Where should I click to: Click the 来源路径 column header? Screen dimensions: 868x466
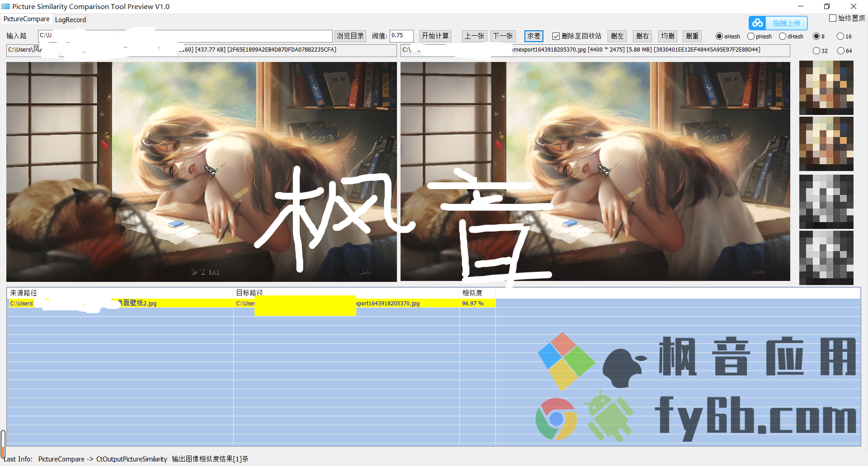click(120, 293)
